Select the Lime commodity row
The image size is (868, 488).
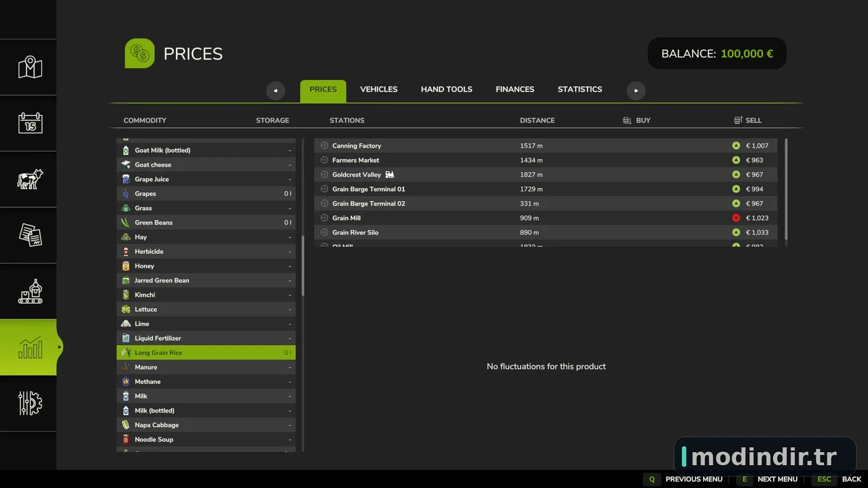[x=206, y=324]
